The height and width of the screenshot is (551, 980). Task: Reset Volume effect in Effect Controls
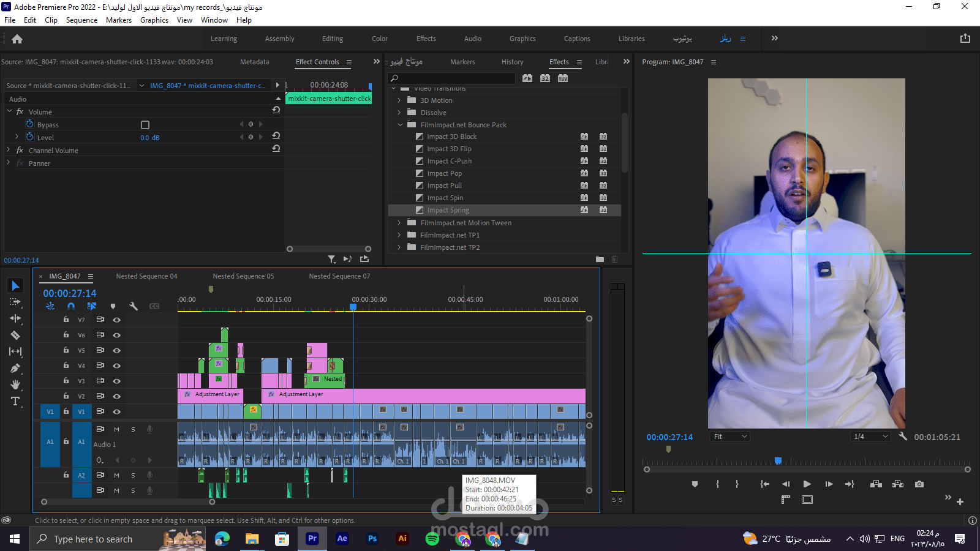(276, 110)
